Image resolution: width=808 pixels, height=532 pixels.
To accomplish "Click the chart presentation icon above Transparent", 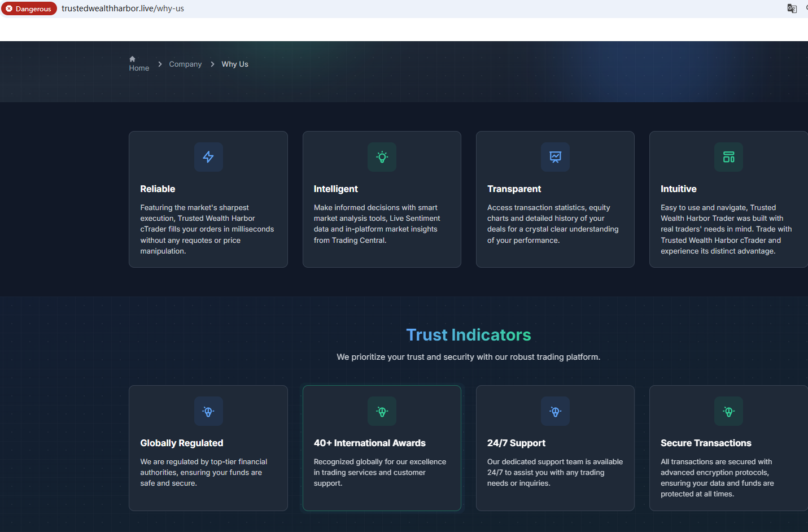I will click(x=555, y=157).
